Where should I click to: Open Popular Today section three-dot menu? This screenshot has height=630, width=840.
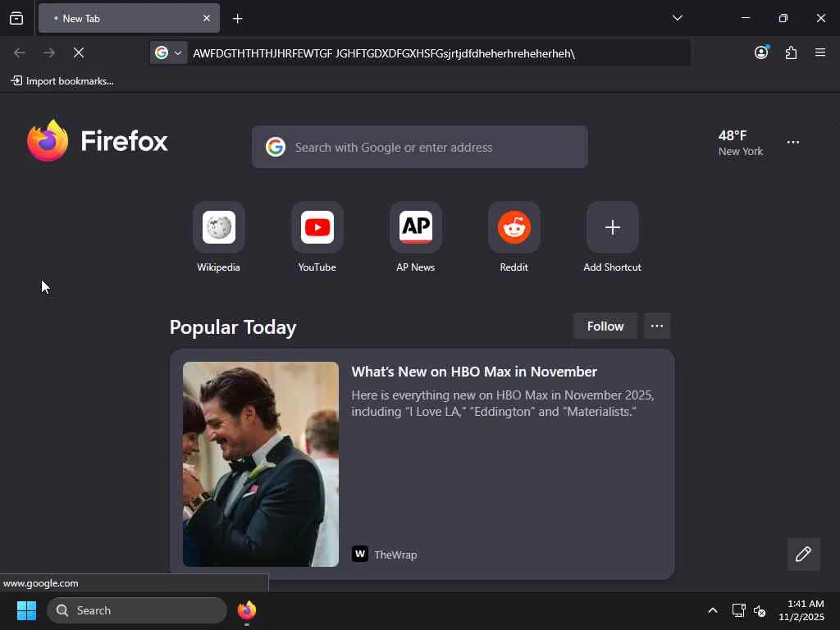click(657, 326)
